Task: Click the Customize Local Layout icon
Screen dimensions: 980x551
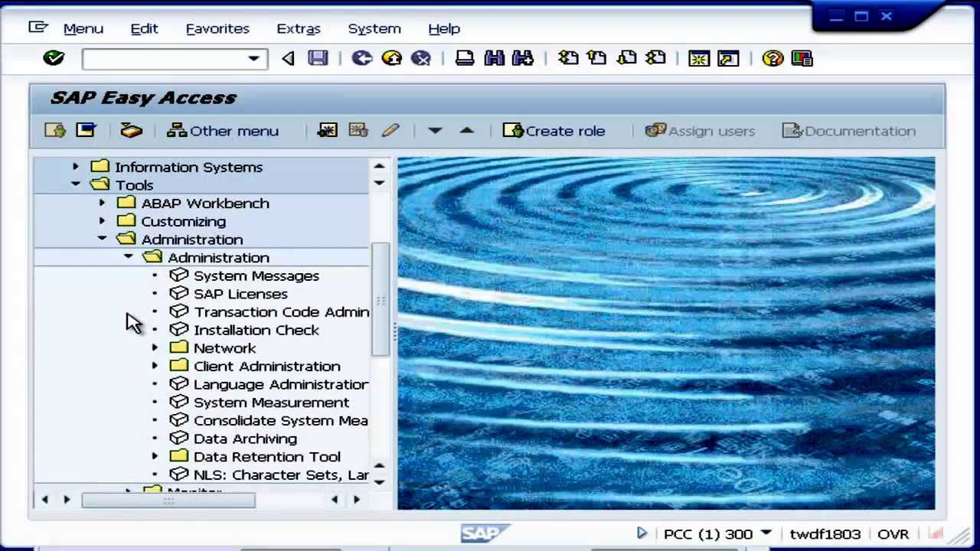Action: pyautogui.click(x=802, y=58)
